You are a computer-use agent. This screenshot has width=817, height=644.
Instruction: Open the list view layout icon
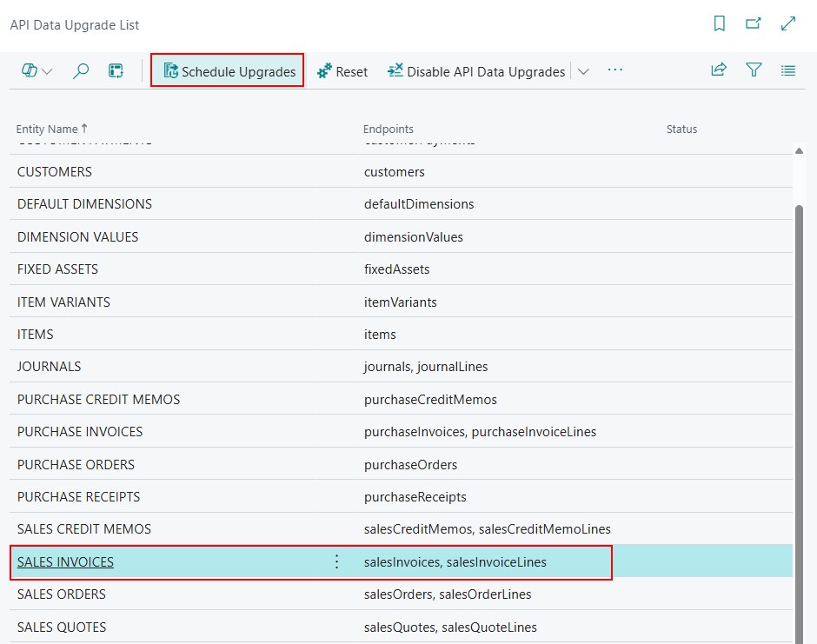click(787, 70)
